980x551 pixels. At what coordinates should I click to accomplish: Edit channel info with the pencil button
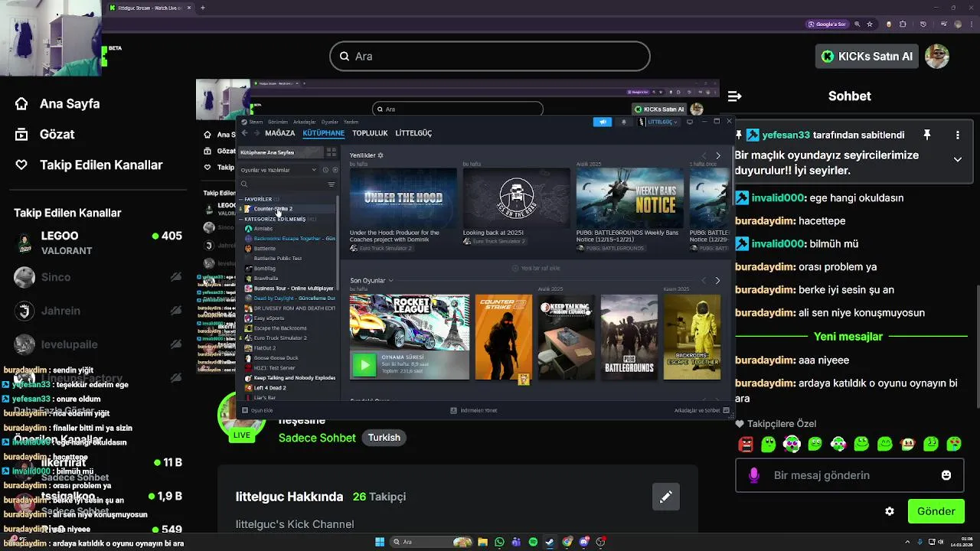[x=666, y=497]
